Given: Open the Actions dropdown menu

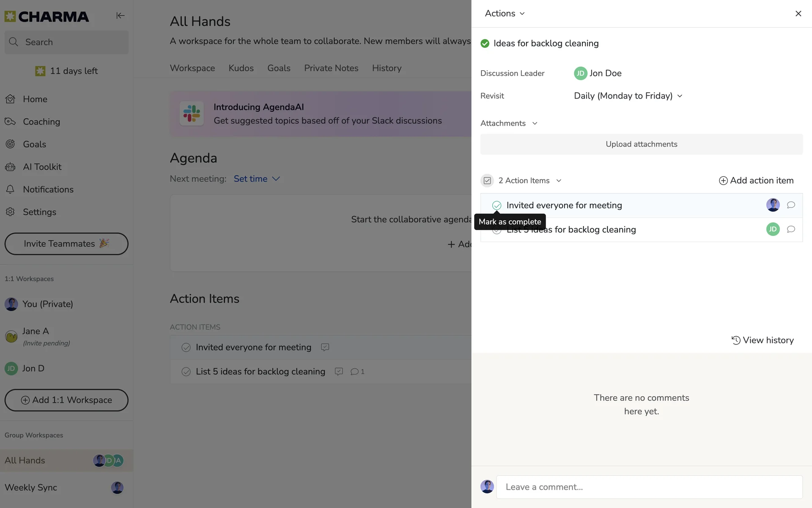Looking at the screenshot, I should (505, 14).
